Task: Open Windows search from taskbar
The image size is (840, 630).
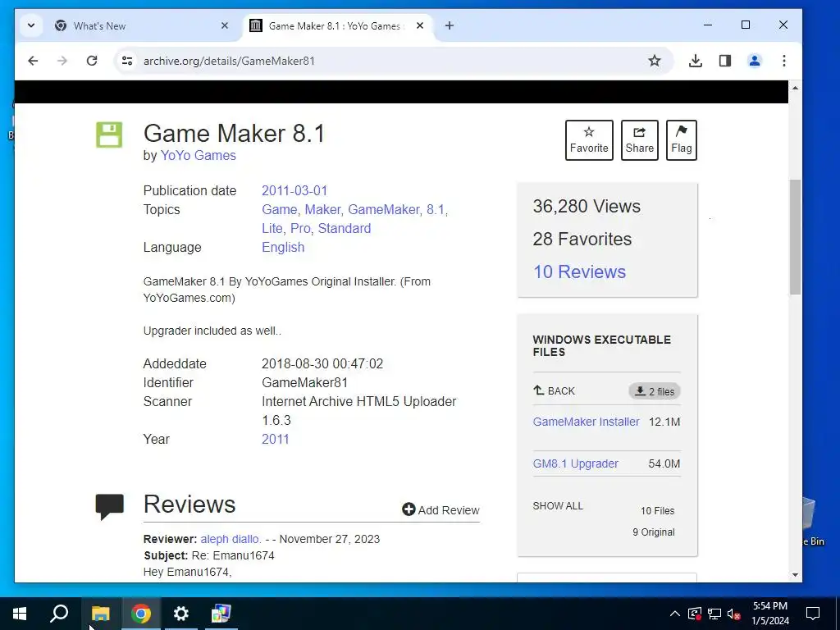Action: click(59, 614)
